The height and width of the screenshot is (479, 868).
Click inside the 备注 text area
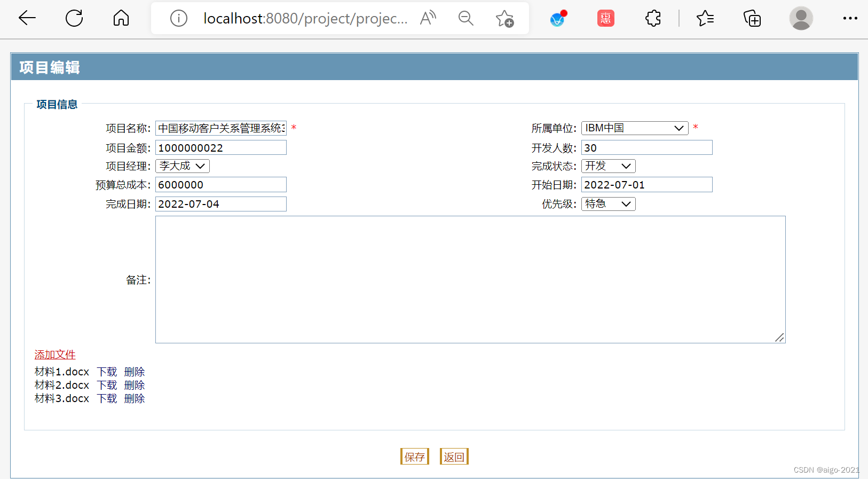click(x=470, y=279)
